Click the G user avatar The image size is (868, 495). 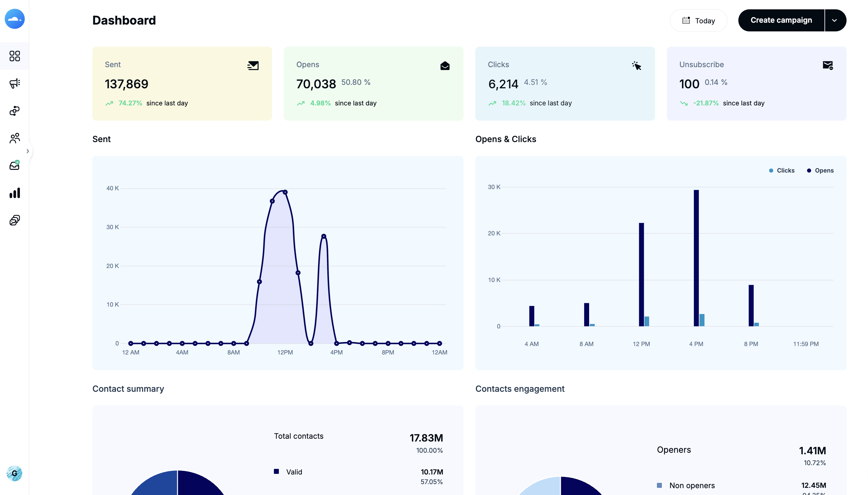click(14, 473)
